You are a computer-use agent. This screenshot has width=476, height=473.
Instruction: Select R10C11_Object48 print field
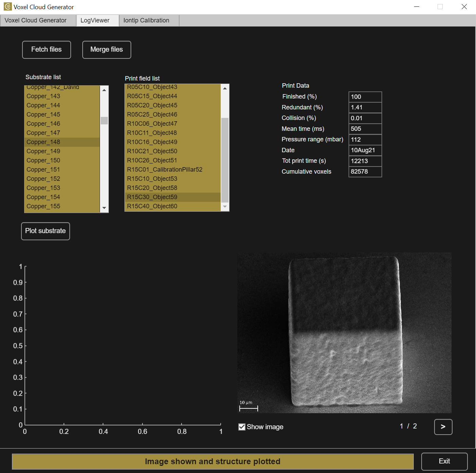point(173,133)
